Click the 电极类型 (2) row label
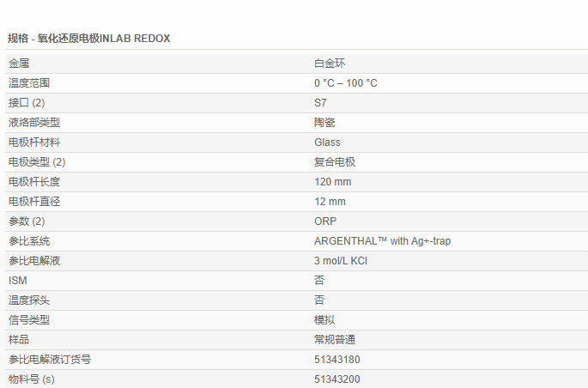 [37, 162]
